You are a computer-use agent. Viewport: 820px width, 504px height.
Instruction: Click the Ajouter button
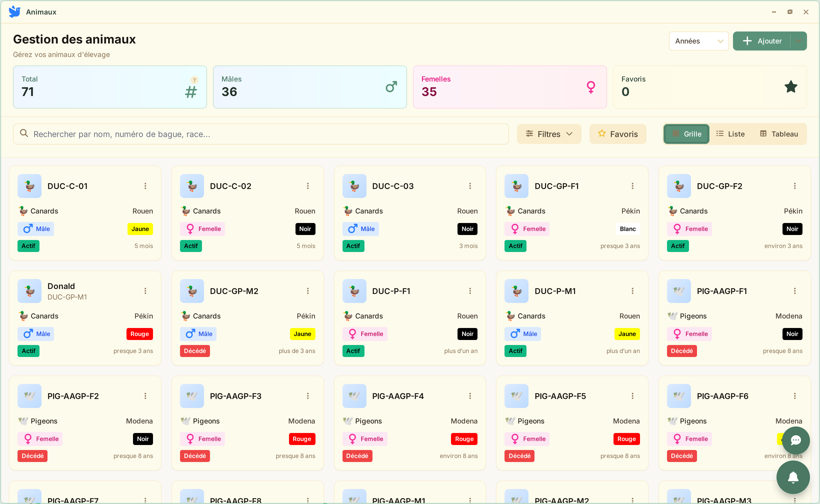pyautogui.click(x=762, y=41)
